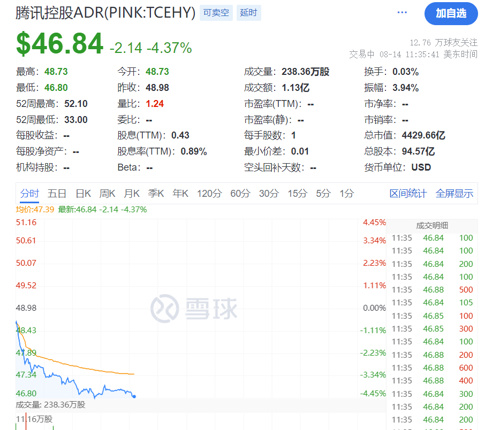The width and height of the screenshot is (500, 430).
Task: Click the 成交量: 238.36万股 volume chart label
Action: 50,405
